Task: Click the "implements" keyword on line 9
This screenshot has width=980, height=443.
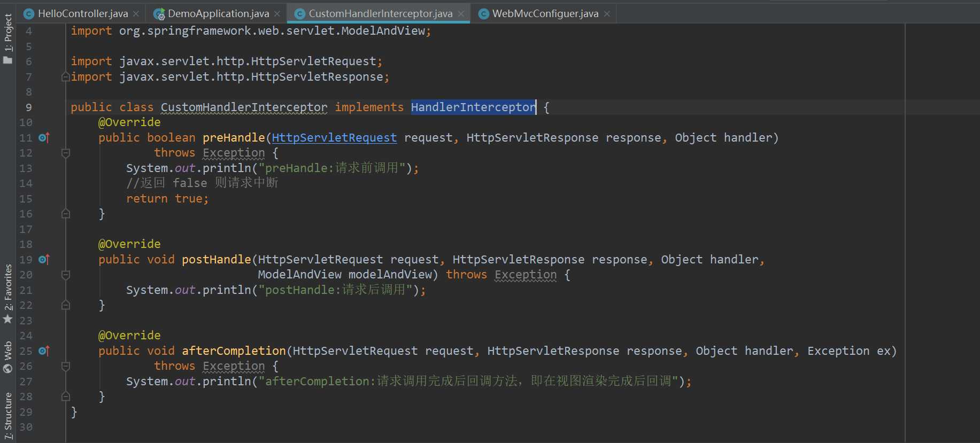Action: pyautogui.click(x=369, y=107)
